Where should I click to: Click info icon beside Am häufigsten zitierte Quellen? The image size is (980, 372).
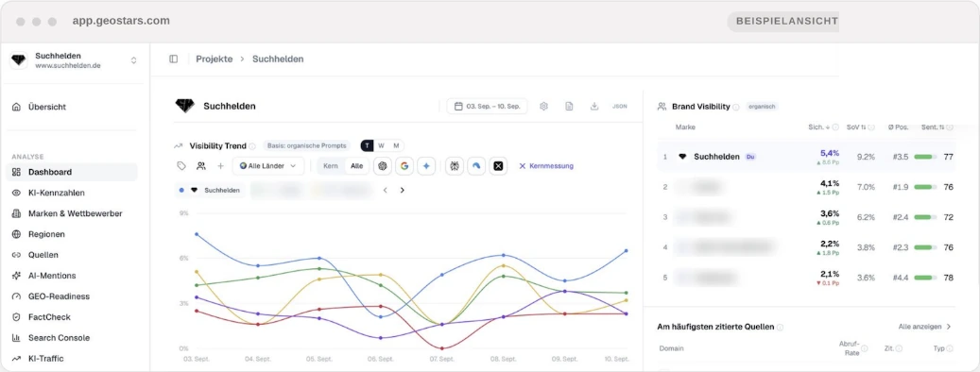point(780,327)
